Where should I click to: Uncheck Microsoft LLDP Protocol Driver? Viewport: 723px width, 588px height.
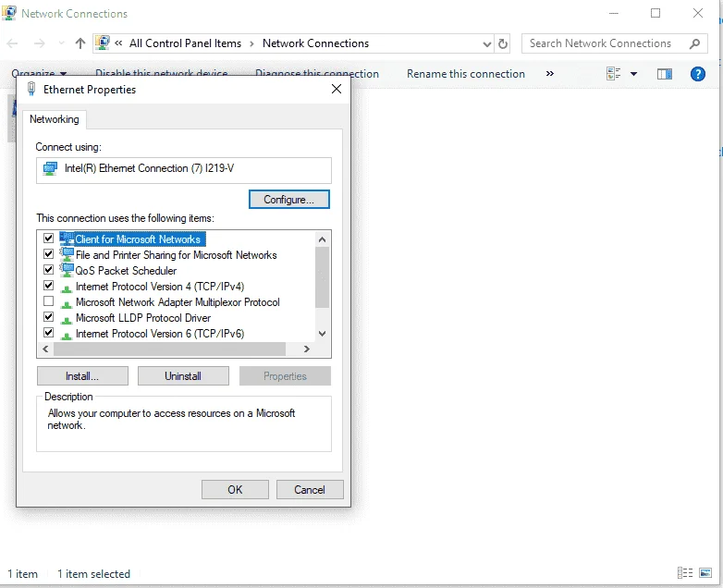coord(48,317)
